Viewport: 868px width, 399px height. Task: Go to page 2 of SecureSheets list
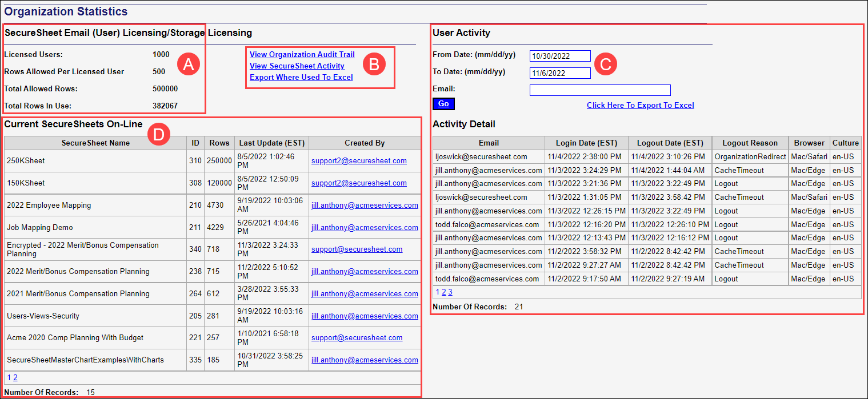pyautogui.click(x=15, y=377)
